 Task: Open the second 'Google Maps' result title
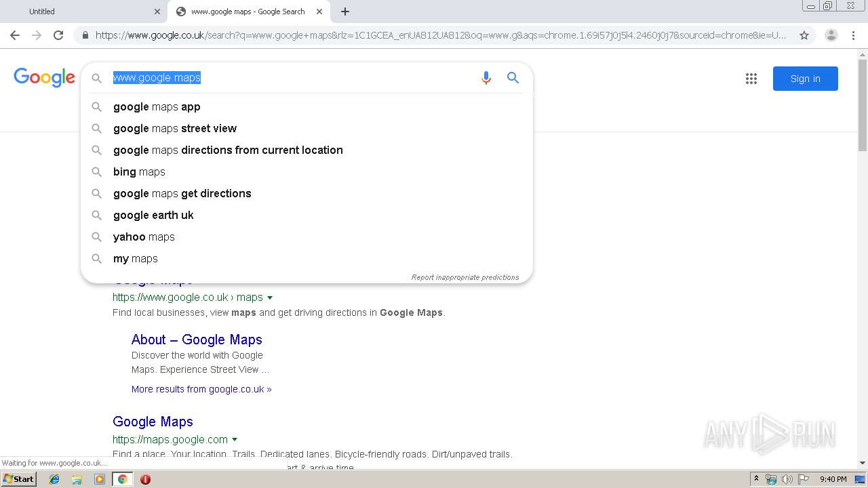pos(153,422)
